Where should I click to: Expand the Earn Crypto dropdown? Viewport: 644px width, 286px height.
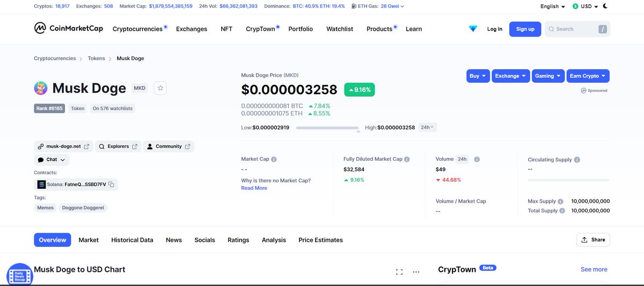(x=588, y=76)
